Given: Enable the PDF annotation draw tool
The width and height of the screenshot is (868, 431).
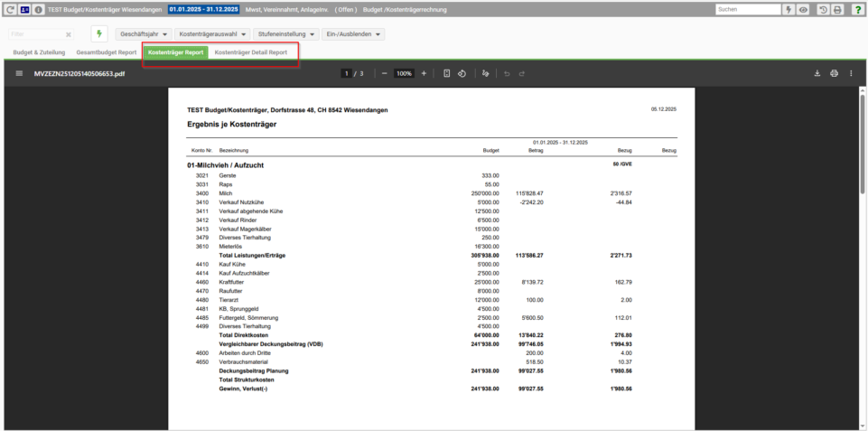Looking at the screenshot, I should 485,73.
